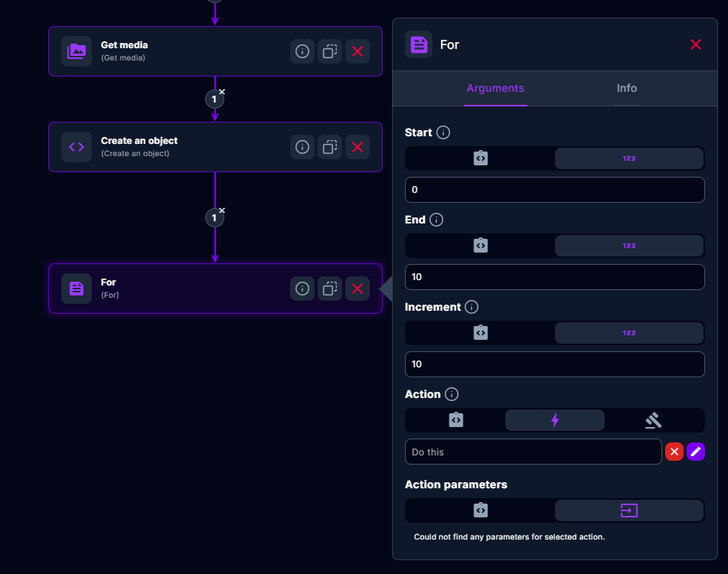The image size is (728, 574).
Task: Click info icon on Get media node
Action: point(302,51)
